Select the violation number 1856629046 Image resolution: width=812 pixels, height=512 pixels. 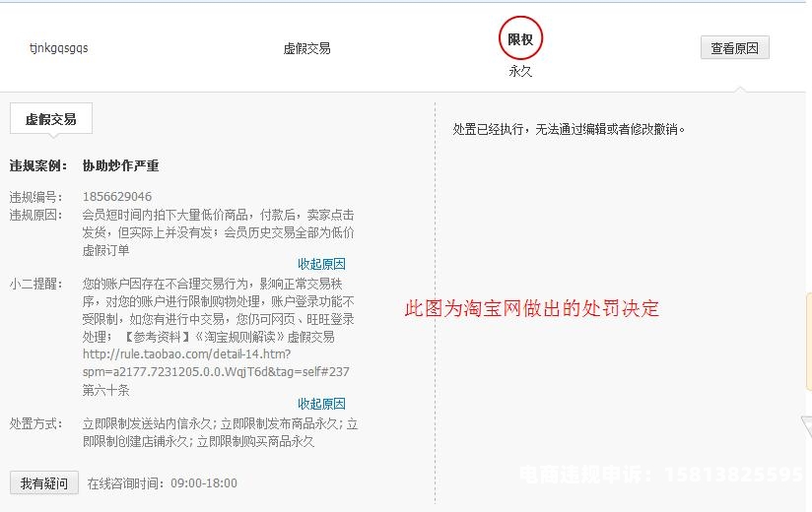pos(117,197)
